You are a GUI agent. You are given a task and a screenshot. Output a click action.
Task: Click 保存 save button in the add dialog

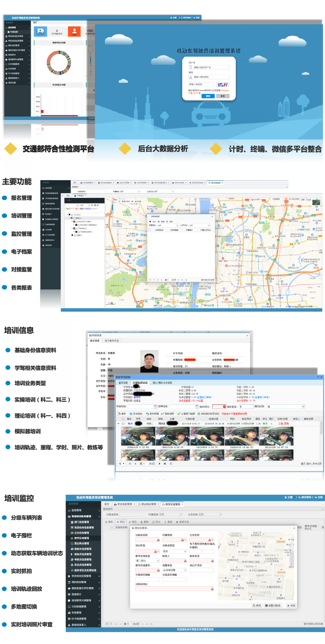(x=257, y=605)
